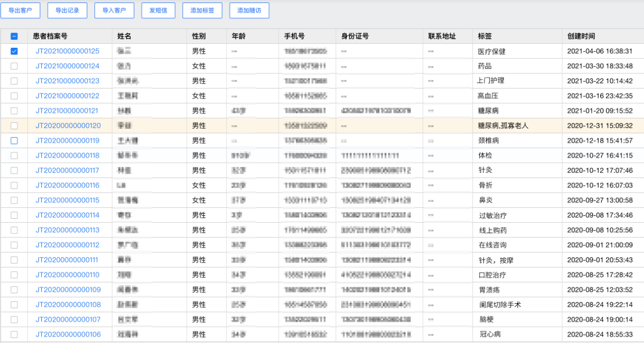Open patient record JT20200000000109
The width and height of the screenshot is (644, 343).
(x=68, y=290)
